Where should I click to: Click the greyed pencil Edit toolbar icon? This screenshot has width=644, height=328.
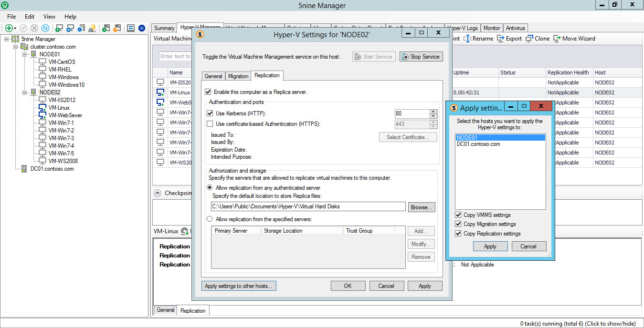[23, 29]
